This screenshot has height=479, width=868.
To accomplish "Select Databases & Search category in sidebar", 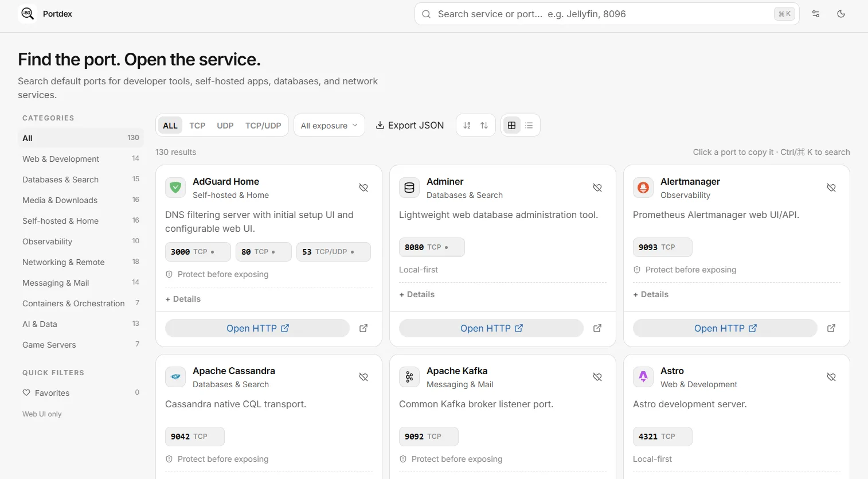I will pos(80,180).
